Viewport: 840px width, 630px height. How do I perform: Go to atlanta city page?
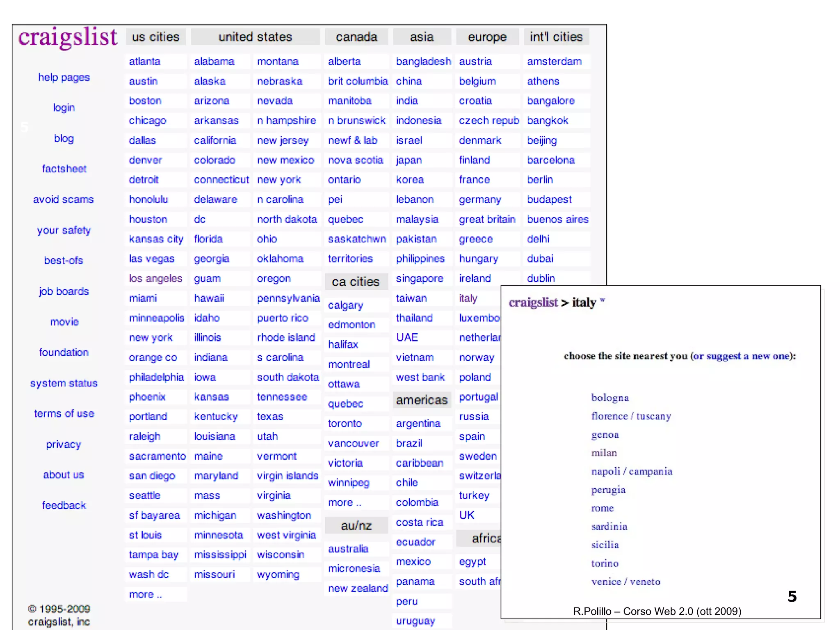pyautogui.click(x=144, y=62)
